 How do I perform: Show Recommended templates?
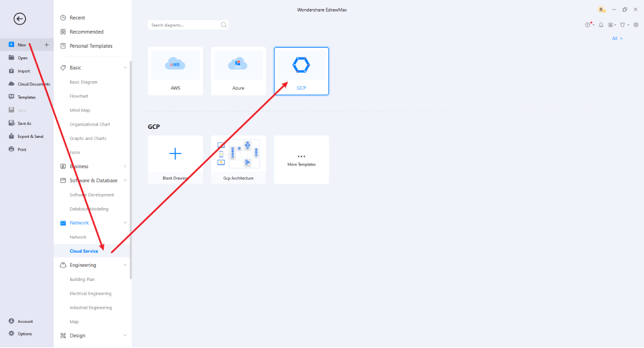pyautogui.click(x=87, y=32)
